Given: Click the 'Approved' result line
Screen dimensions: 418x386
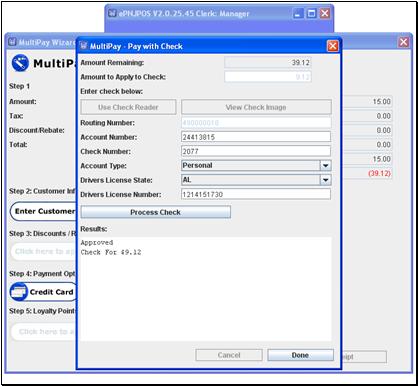Looking at the screenshot, I should pos(97,243).
